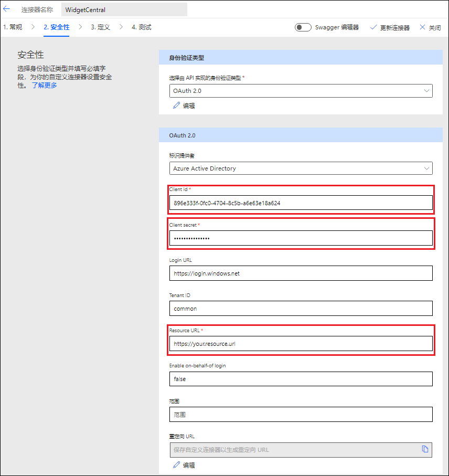Click the 连接器名称 label
The image size is (449, 476).
[37, 10]
